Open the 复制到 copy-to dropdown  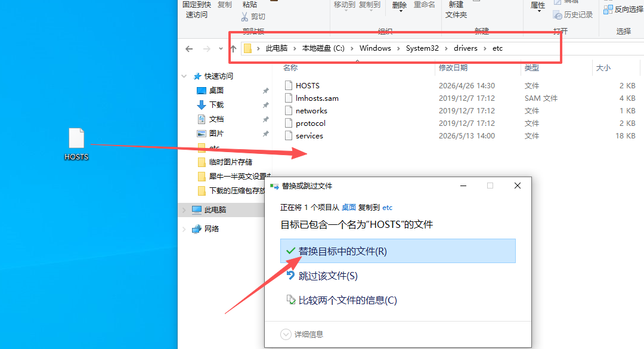370,6
